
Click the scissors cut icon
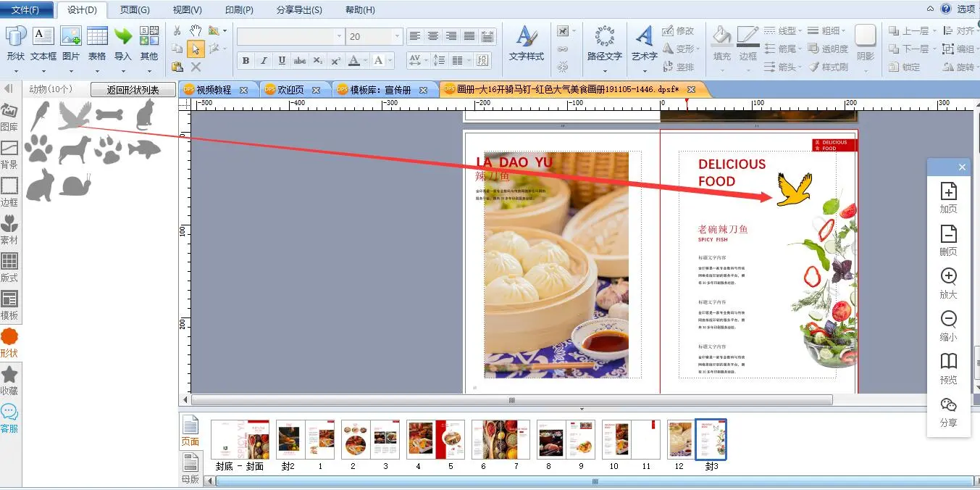[177, 30]
